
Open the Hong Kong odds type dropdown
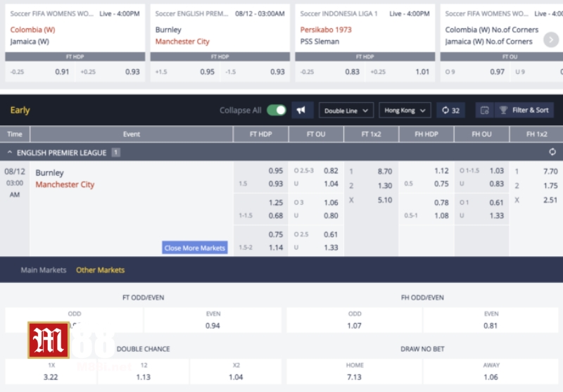tap(405, 110)
